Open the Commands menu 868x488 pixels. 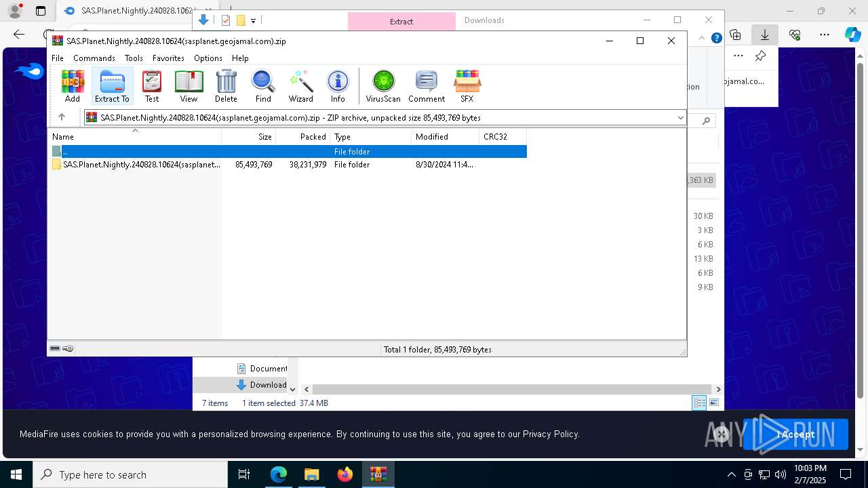[94, 58]
